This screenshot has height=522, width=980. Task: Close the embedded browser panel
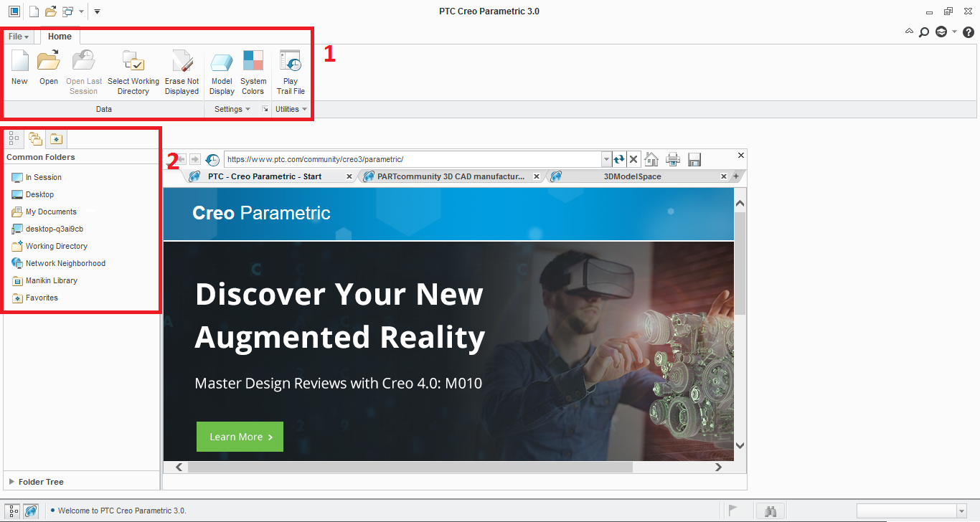tap(741, 155)
